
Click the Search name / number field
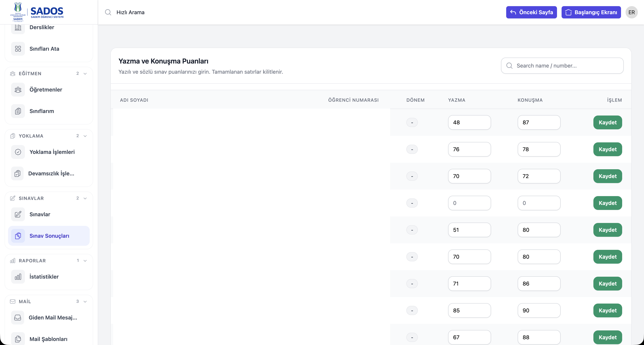point(562,66)
